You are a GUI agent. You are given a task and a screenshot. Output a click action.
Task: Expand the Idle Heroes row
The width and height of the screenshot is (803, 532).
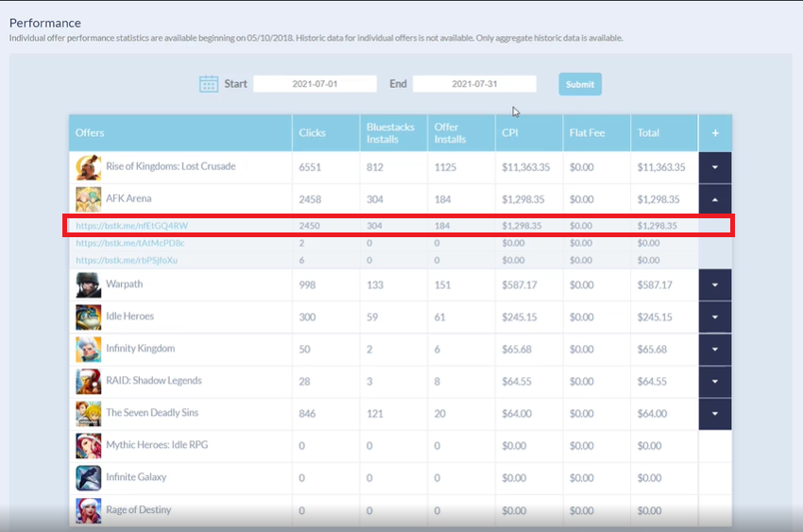click(x=715, y=317)
